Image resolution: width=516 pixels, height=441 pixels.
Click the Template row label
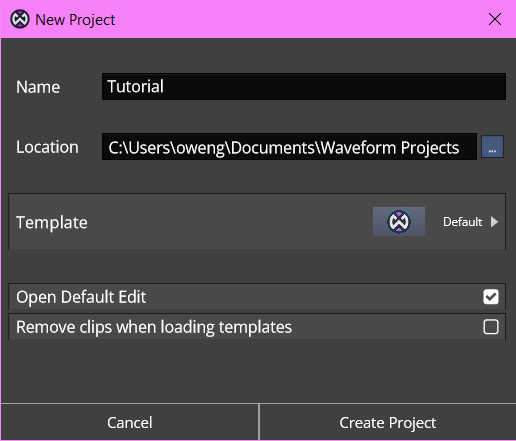[52, 222]
